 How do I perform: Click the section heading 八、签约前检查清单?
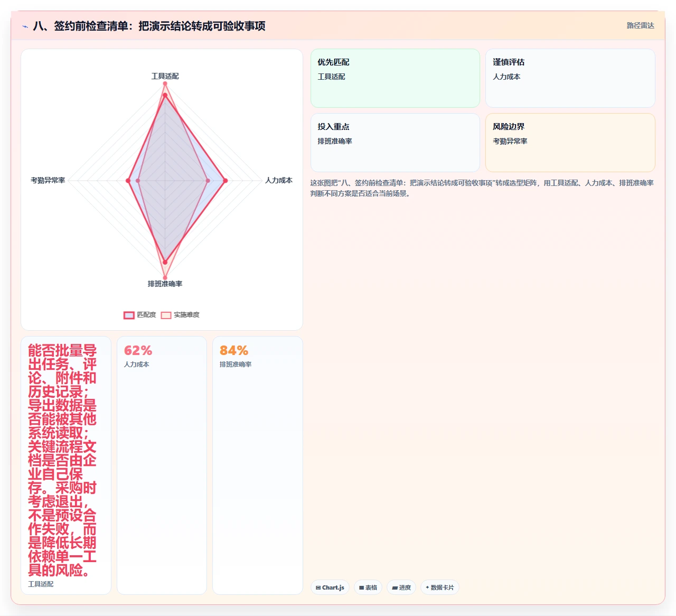pyautogui.click(x=149, y=26)
